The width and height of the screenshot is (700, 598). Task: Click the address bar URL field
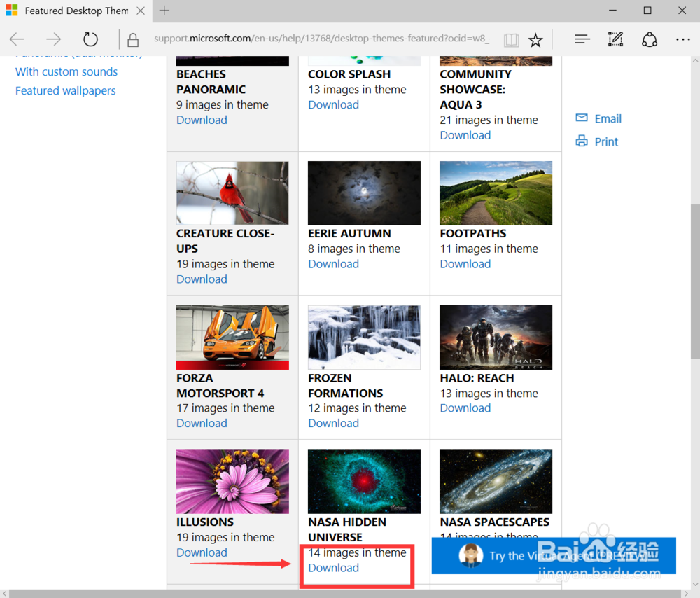[x=321, y=39]
